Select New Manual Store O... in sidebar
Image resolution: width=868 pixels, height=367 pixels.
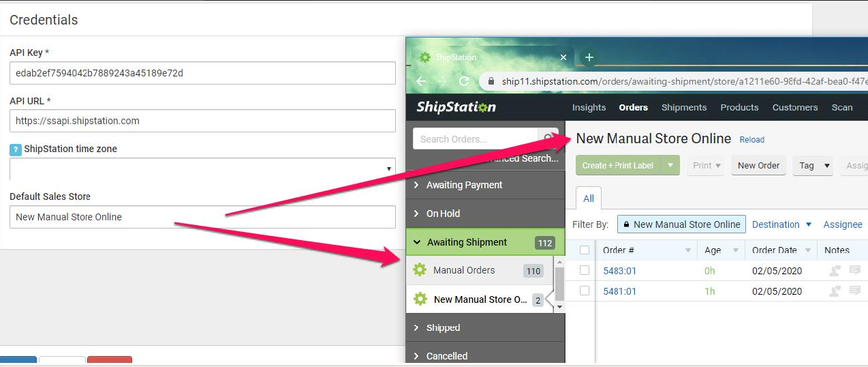tap(479, 299)
